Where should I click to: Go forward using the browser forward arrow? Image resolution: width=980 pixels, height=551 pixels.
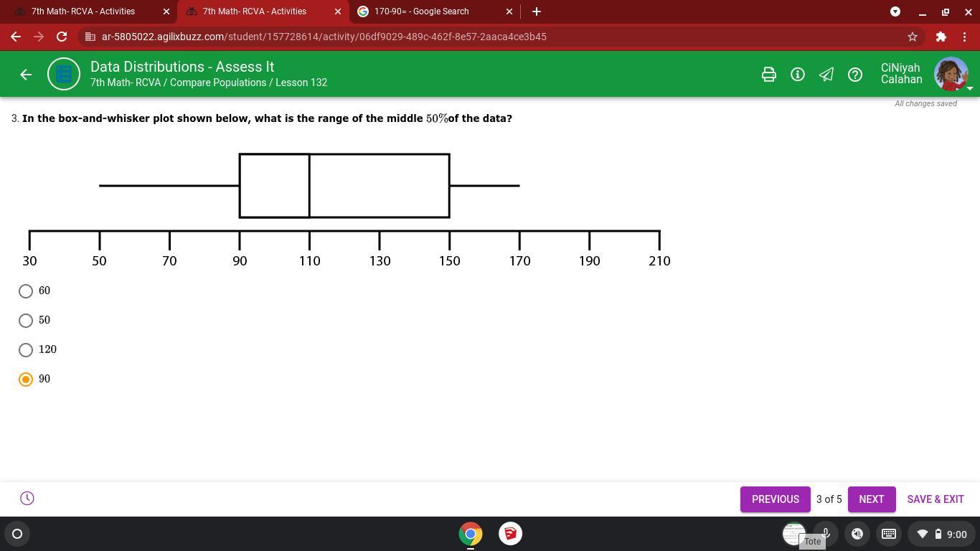pos(39,37)
